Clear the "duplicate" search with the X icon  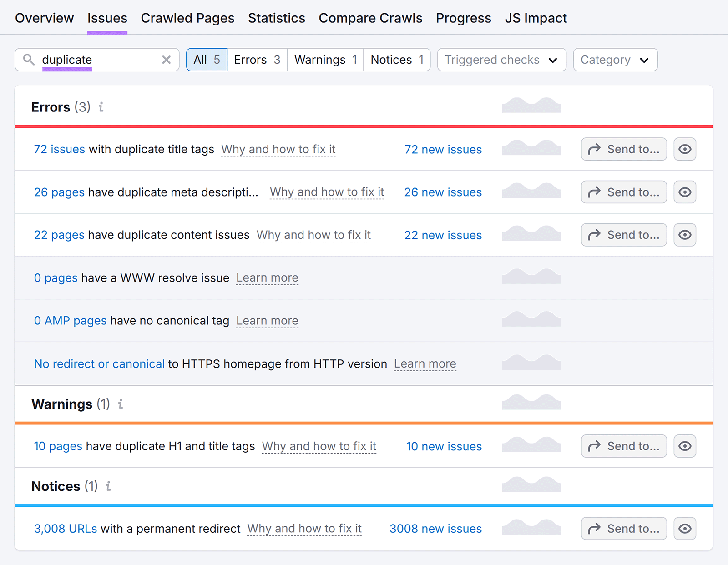(166, 60)
